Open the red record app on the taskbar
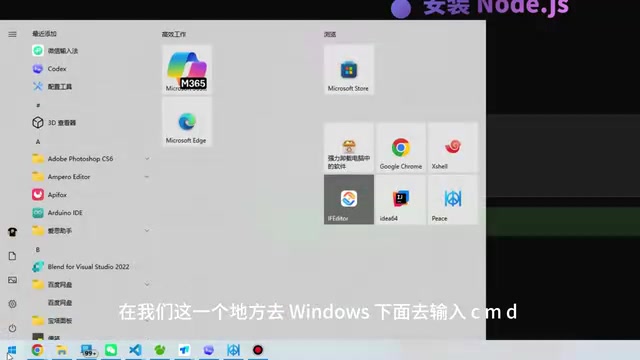 tap(258, 350)
